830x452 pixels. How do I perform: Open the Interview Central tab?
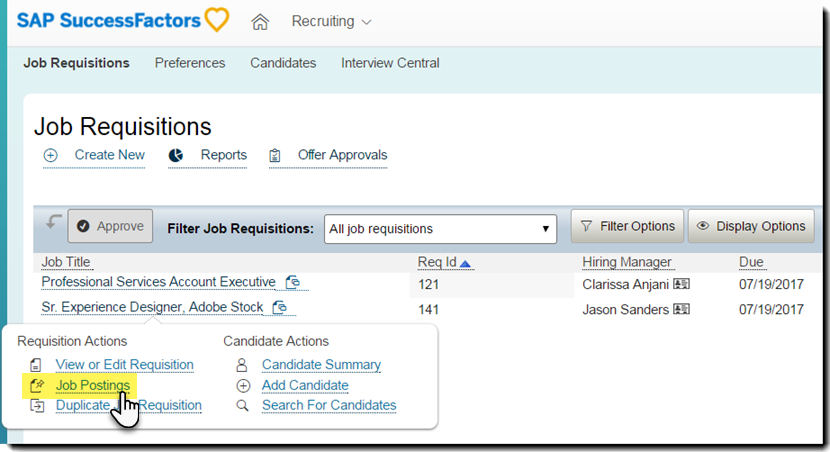[x=390, y=63]
